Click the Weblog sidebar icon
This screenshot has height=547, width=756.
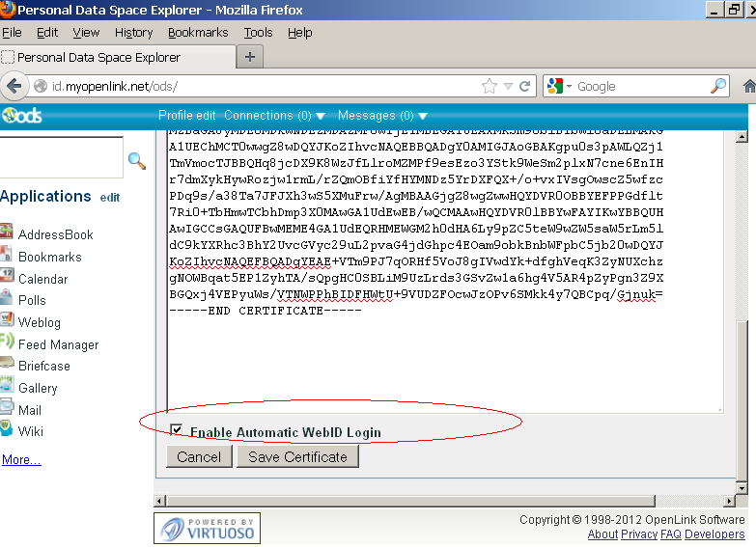[6, 322]
